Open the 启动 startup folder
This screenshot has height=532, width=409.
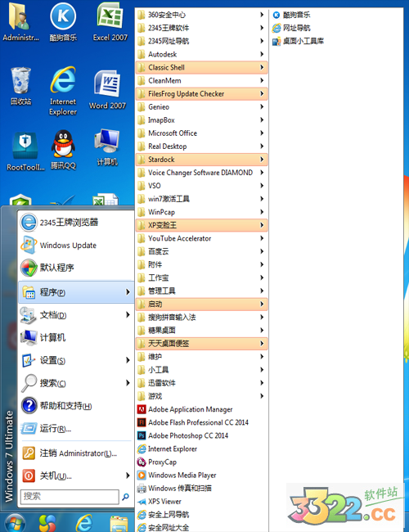pos(202,304)
